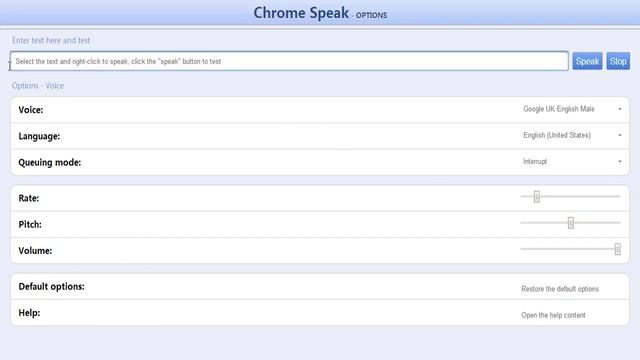This screenshot has height=360, width=640.
Task: Focus the test text input field
Action: point(289,61)
